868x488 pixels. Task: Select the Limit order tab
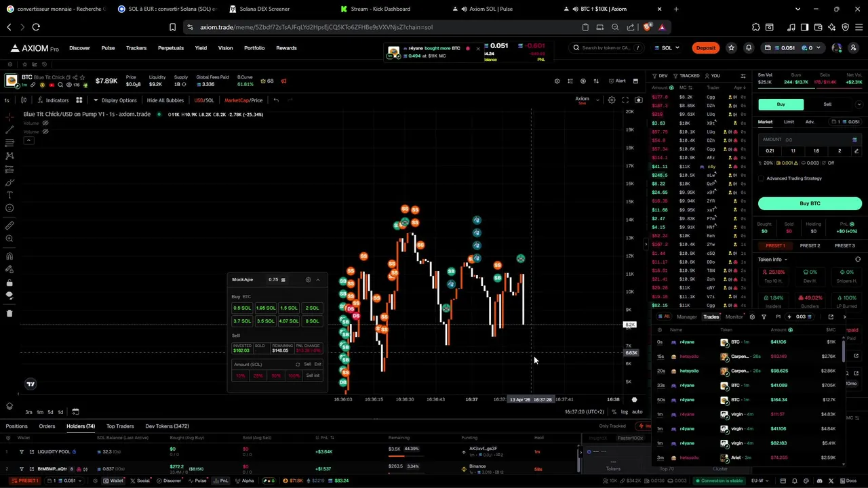click(789, 122)
